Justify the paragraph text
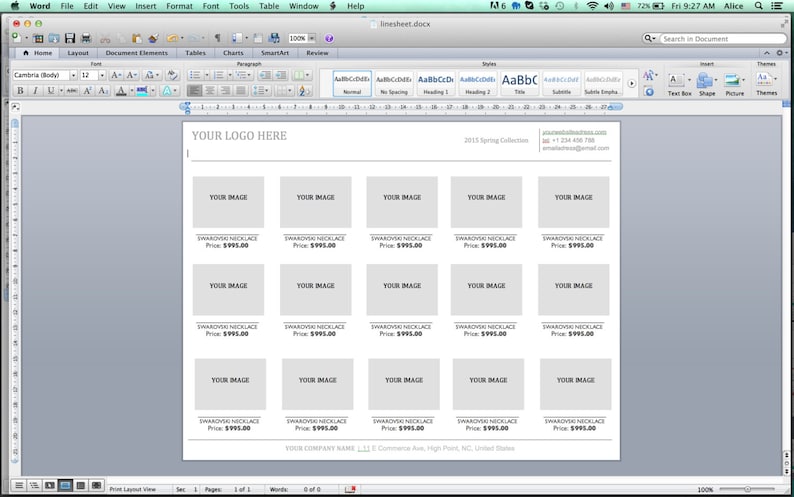Viewport: 794px width, 497px height. [x=241, y=91]
